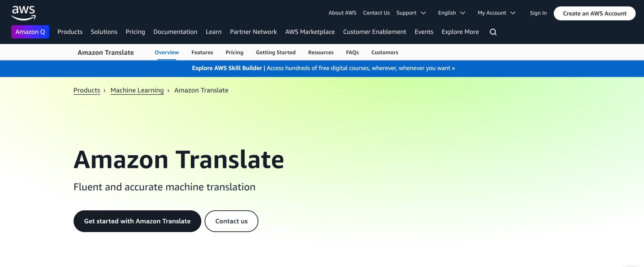Expand the Support dropdown
Image resolution: width=644 pixels, height=267 pixels.
[x=411, y=13]
